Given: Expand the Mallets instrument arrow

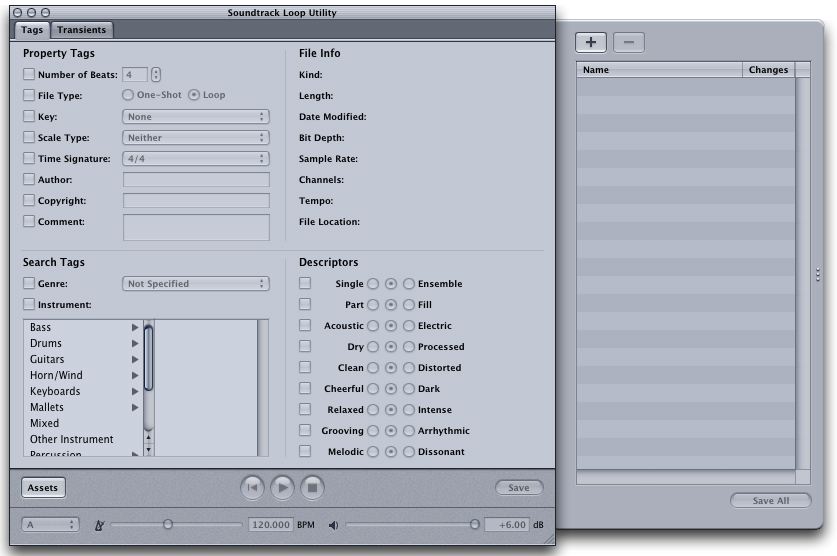Looking at the screenshot, I should [135, 407].
